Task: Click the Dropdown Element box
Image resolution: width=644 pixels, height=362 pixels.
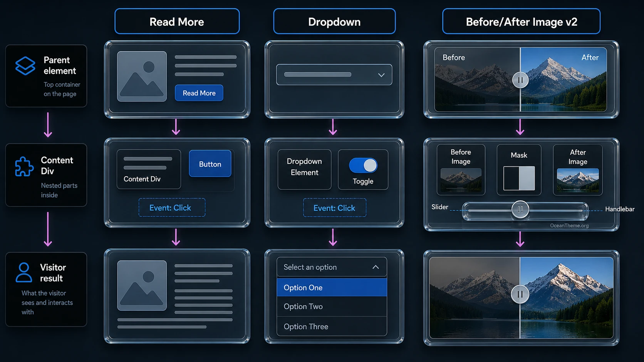Action: click(x=304, y=169)
